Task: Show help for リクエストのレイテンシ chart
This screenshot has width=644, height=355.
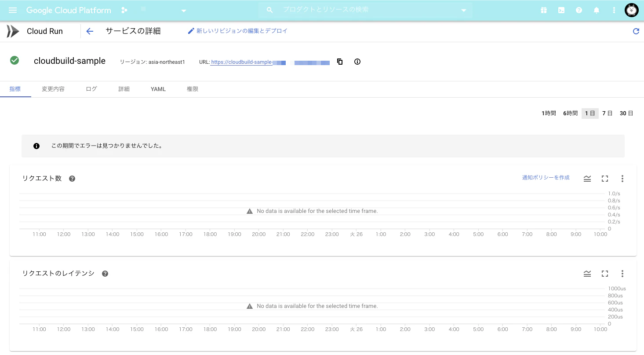Action: [x=105, y=274]
